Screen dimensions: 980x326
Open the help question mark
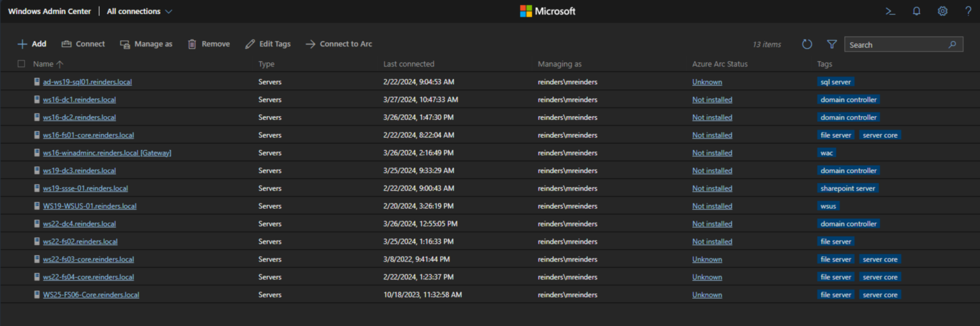(x=968, y=11)
